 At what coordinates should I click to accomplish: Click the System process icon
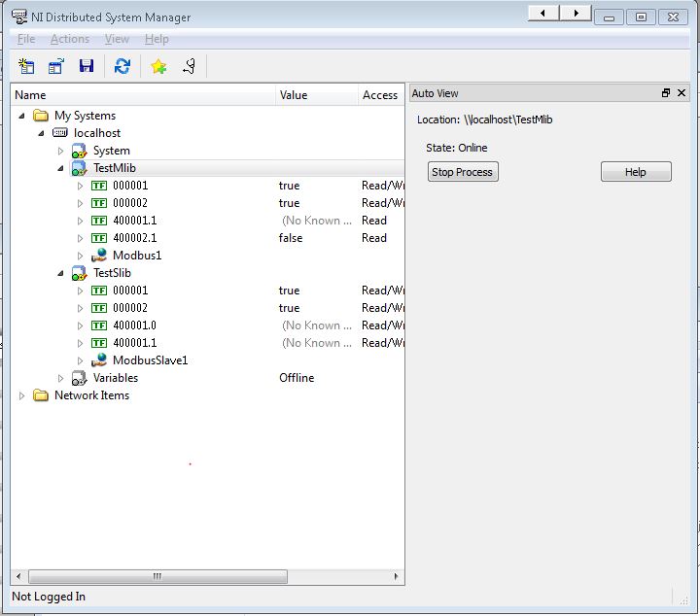click(79, 151)
